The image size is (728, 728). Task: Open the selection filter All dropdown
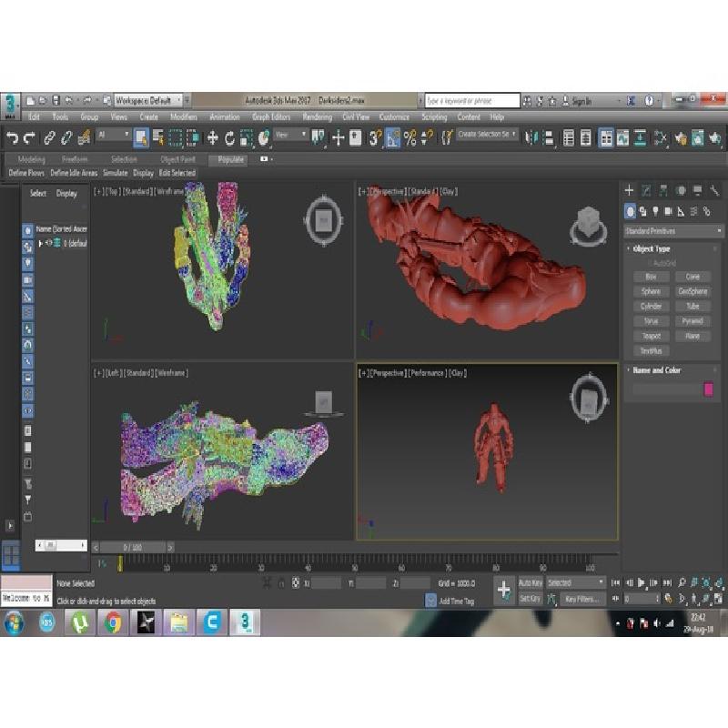click(113, 135)
